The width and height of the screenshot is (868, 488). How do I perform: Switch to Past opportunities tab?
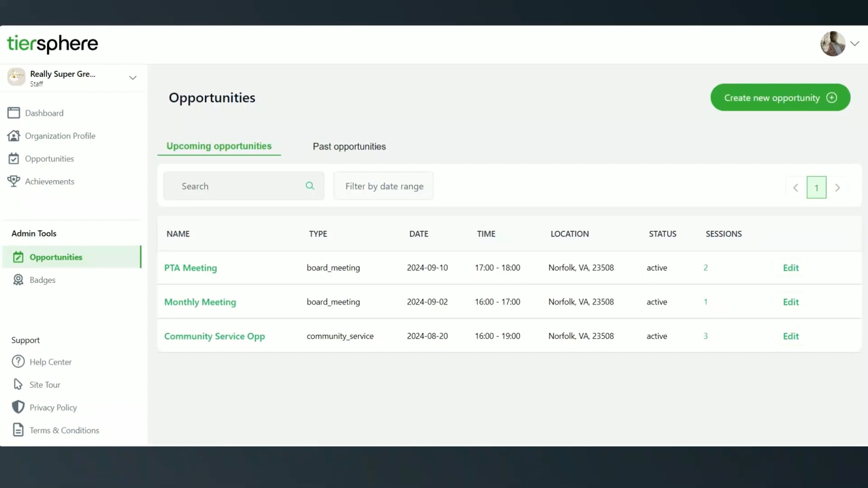(x=349, y=146)
